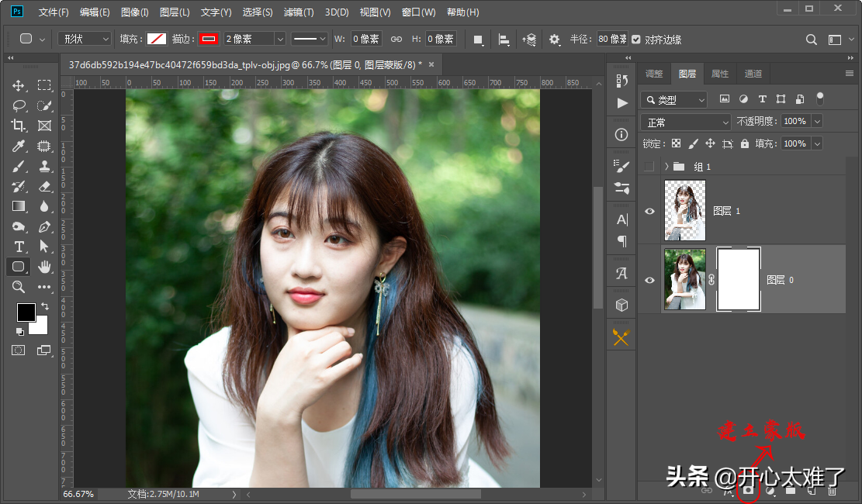Pick the Eyedropper tool

point(19,146)
